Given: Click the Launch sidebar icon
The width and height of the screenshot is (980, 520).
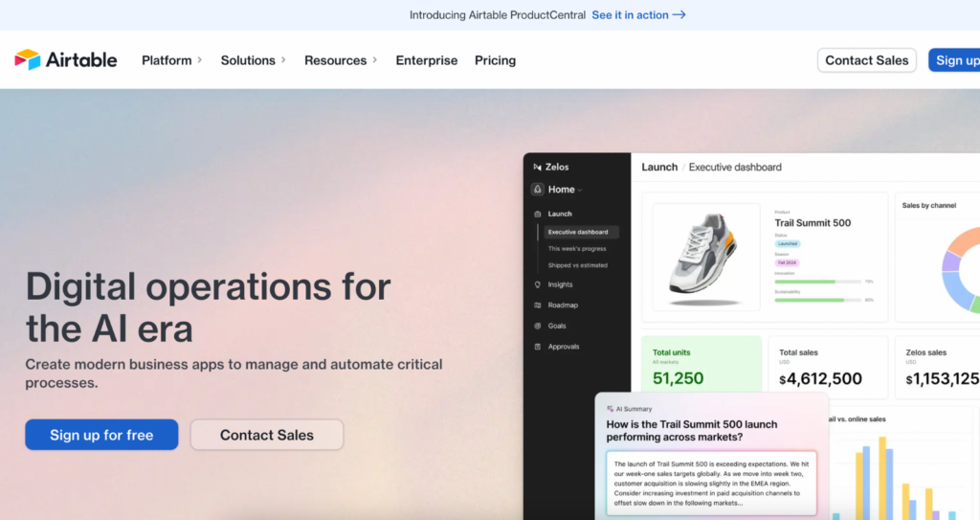Looking at the screenshot, I should (538, 214).
